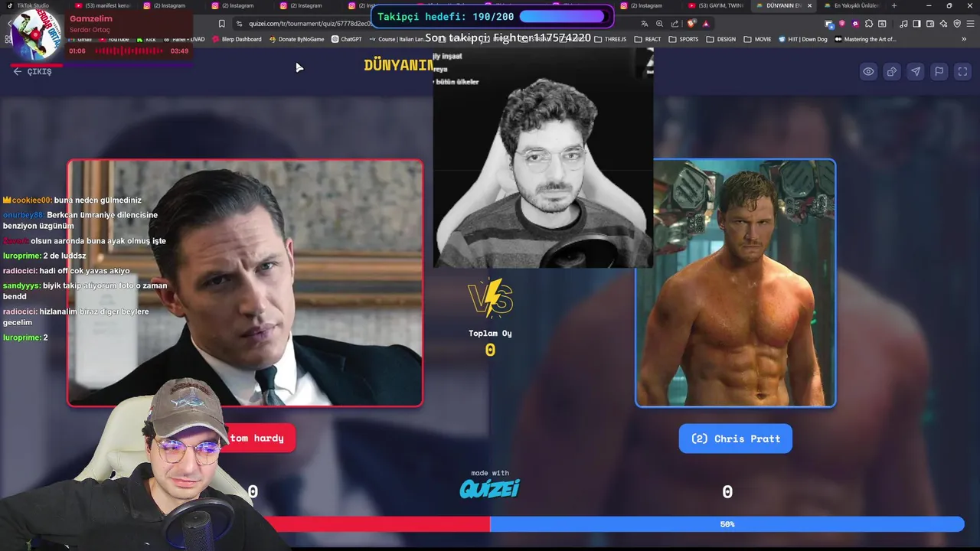Open the DESIGN bookmark folder
Screen dimensions: 980x551
(x=721, y=39)
